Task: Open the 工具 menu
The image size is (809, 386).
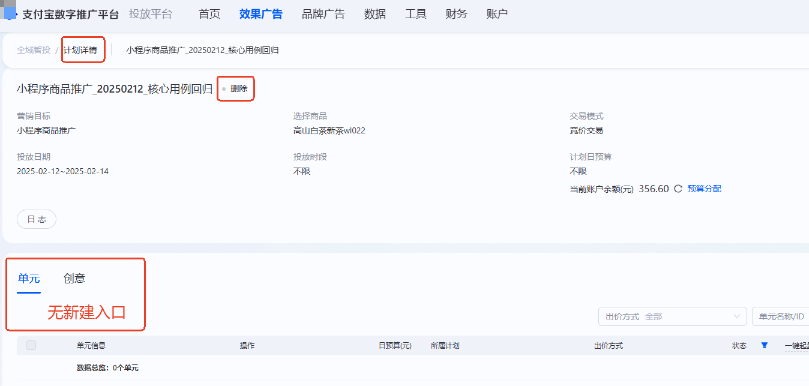Action: (415, 14)
